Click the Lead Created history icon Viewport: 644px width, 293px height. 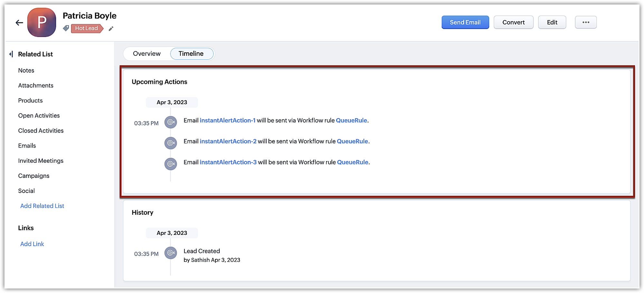coord(171,253)
